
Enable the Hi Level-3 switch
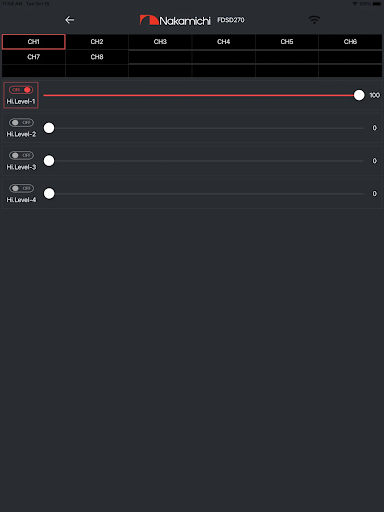tap(21, 155)
